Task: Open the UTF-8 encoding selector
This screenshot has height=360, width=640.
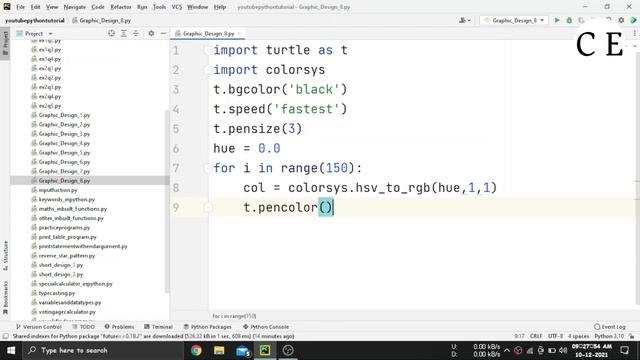Action: pos(556,336)
